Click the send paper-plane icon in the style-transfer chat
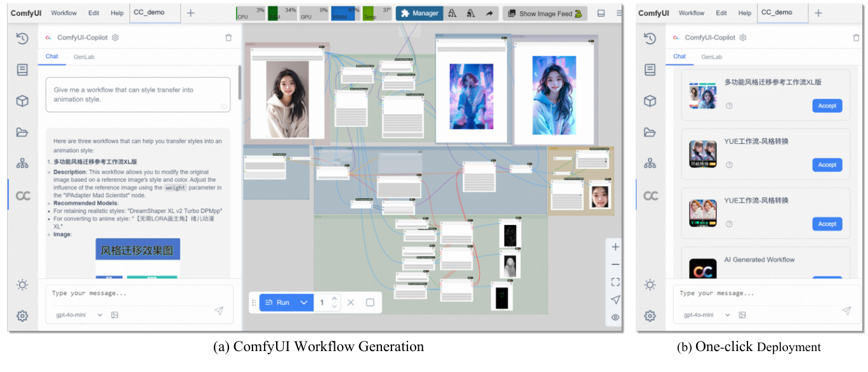868x372 pixels. pos(218,311)
